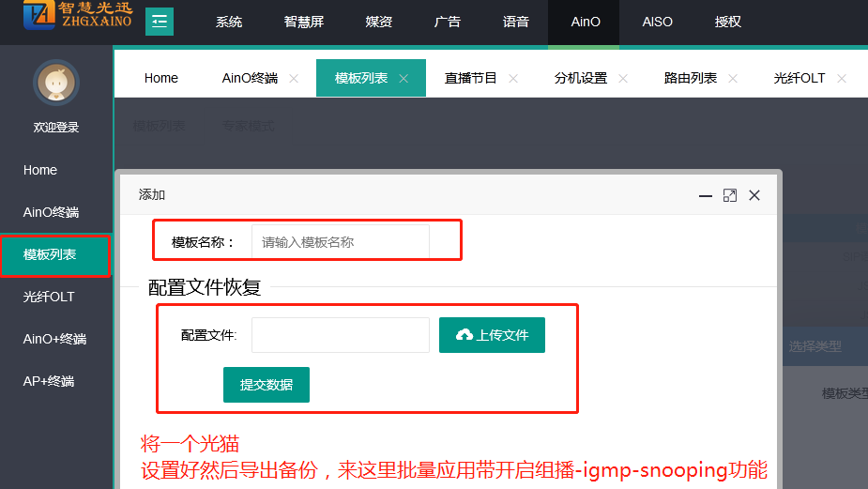Open the 广告 top menu

(448, 22)
